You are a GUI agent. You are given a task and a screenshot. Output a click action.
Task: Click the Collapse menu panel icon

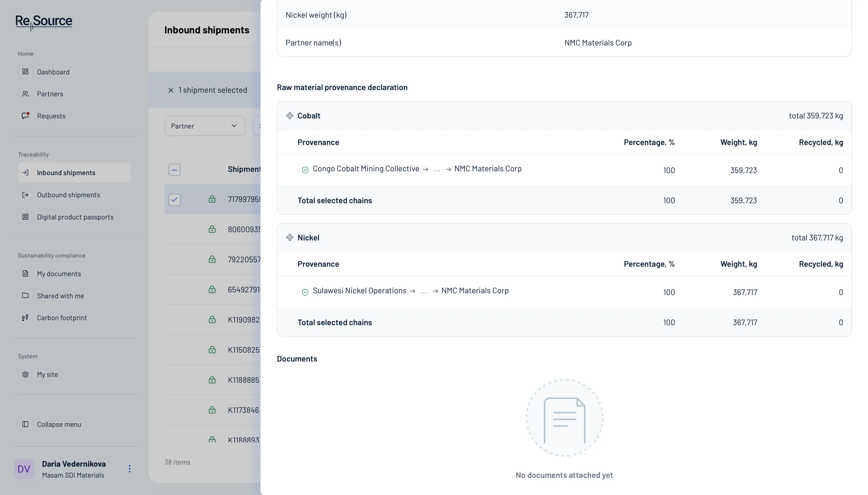pyautogui.click(x=25, y=424)
